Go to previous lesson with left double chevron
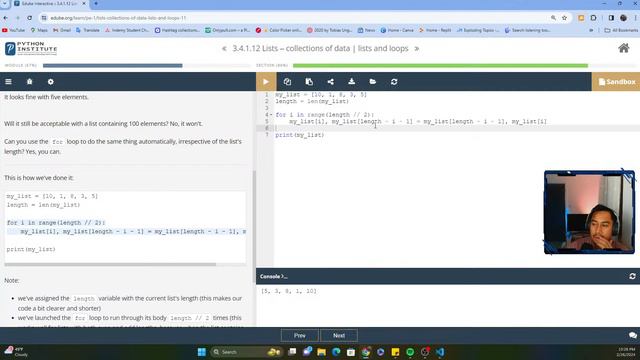This screenshot has height=360, width=640. [224, 49]
